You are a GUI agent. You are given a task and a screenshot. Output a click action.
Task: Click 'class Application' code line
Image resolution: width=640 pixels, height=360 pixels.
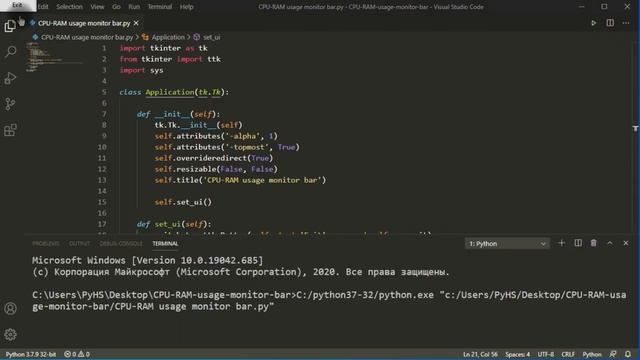tap(174, 92)
